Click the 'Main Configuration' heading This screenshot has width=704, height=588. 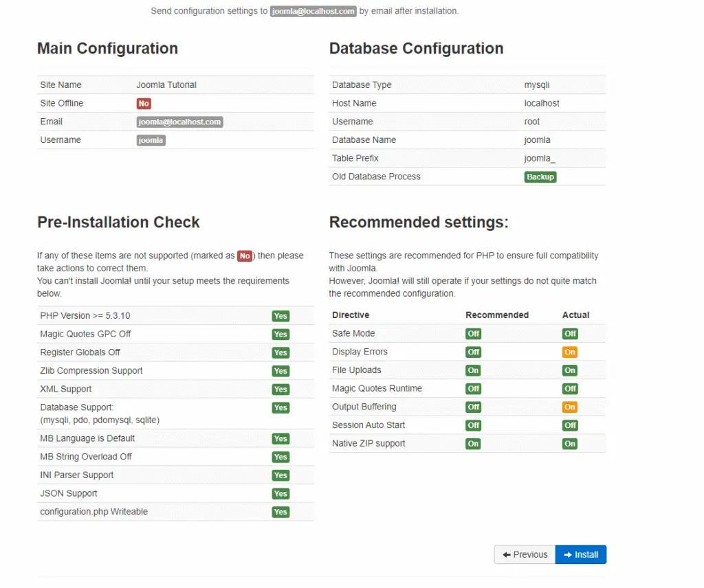pos(107,49)
